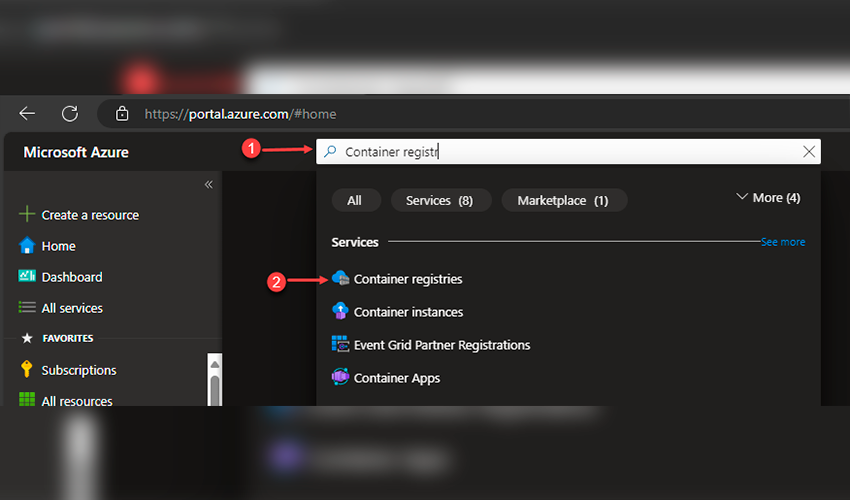The image size is (850, 500).
Task: Click the portal.azure.com address field
Action: coord(240,114)
